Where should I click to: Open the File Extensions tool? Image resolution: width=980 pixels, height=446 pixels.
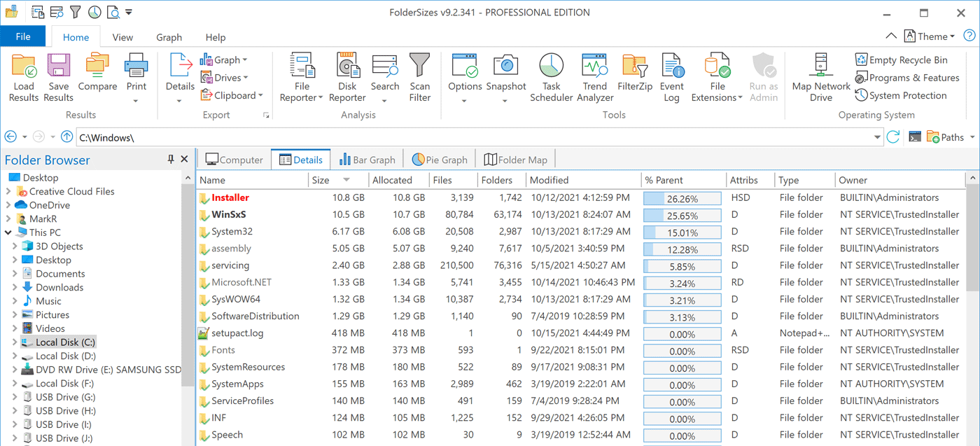[x=715, y=77]
